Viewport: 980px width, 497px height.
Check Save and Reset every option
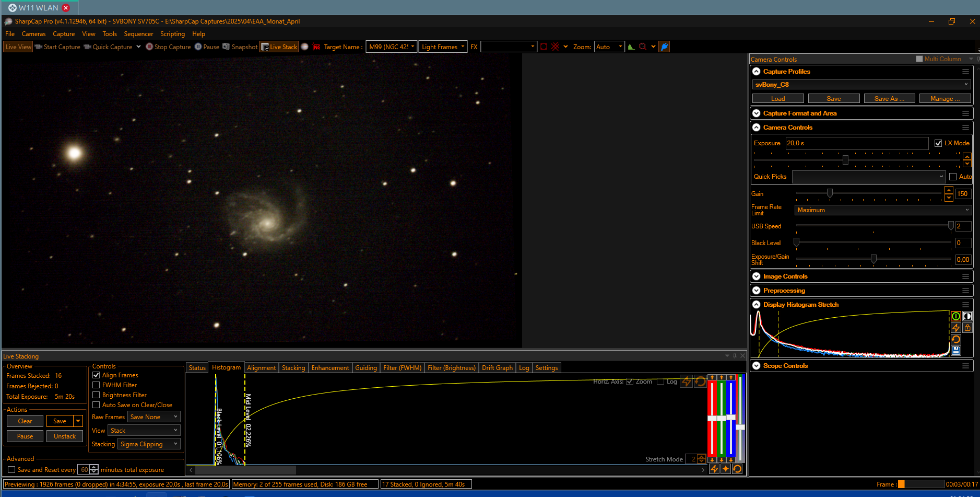pos(11,470)
